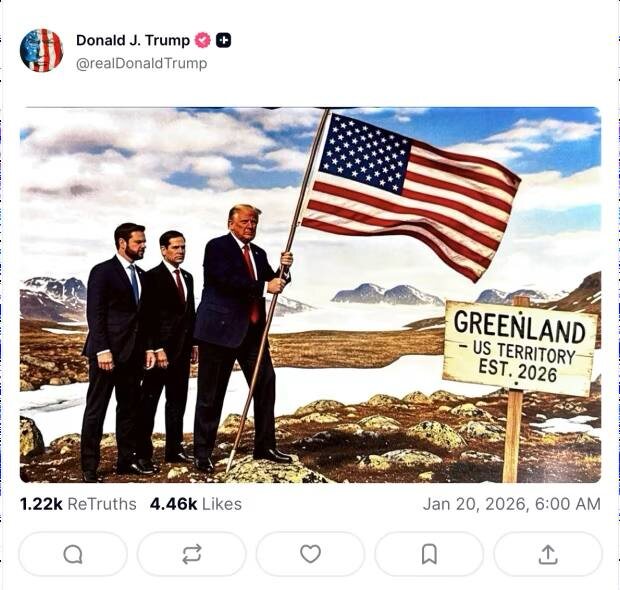
Task: Visit the @realDonaldTrump handle link
Action: (x=141, y=63)
